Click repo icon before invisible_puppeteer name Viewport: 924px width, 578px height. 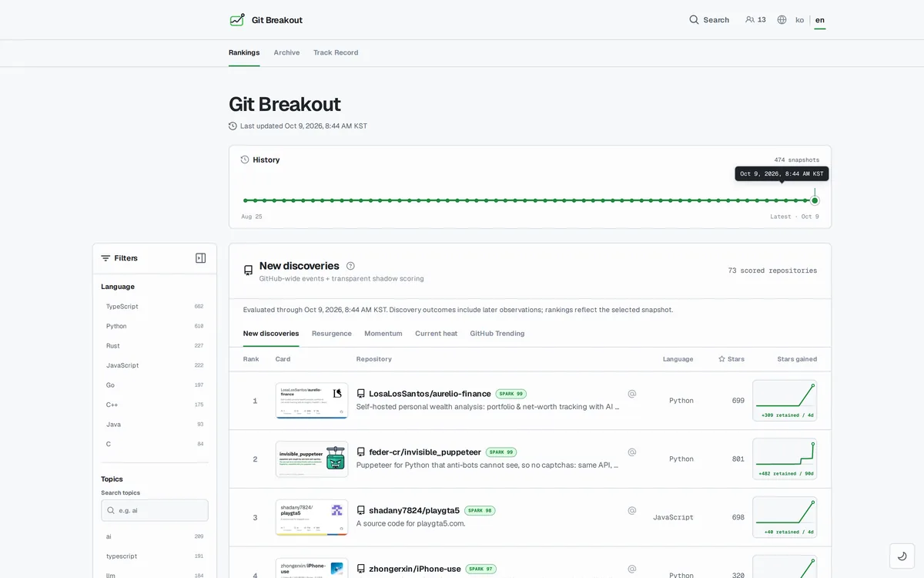pos(360,452)
